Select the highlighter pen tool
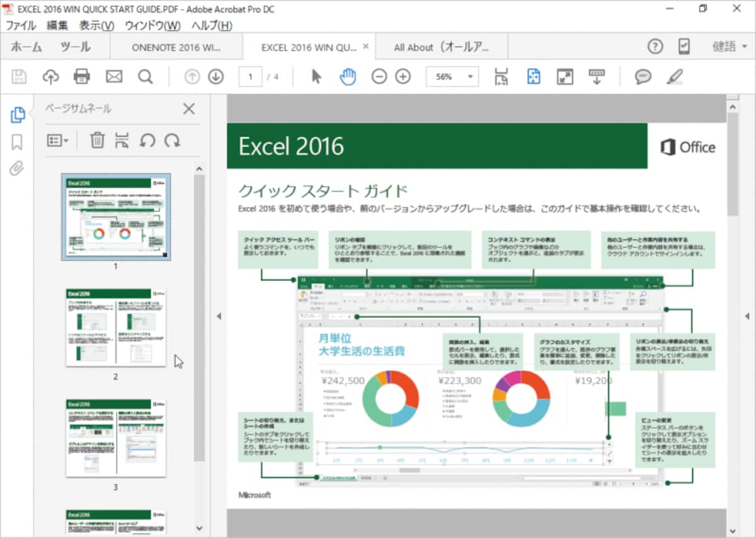756x538 pixels. (675, 77)
